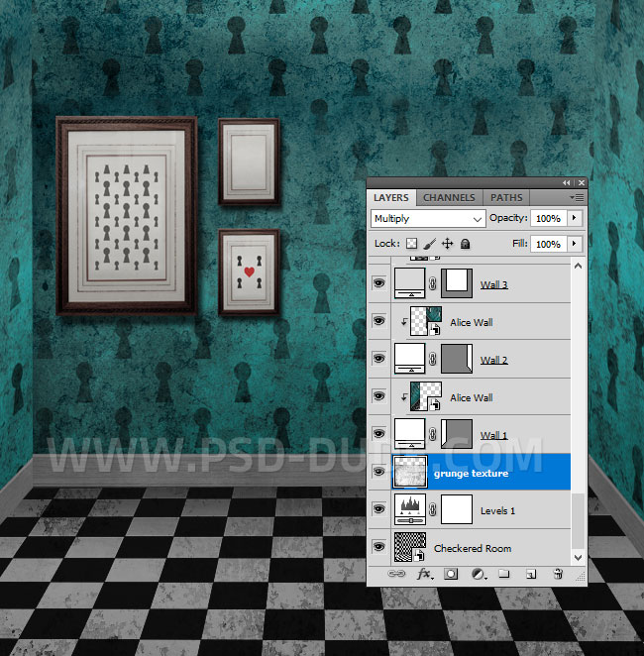This screenshot has height=656, width=644.
Task: Click the mask link chain on Levels 1
Action: pos(433,509)
